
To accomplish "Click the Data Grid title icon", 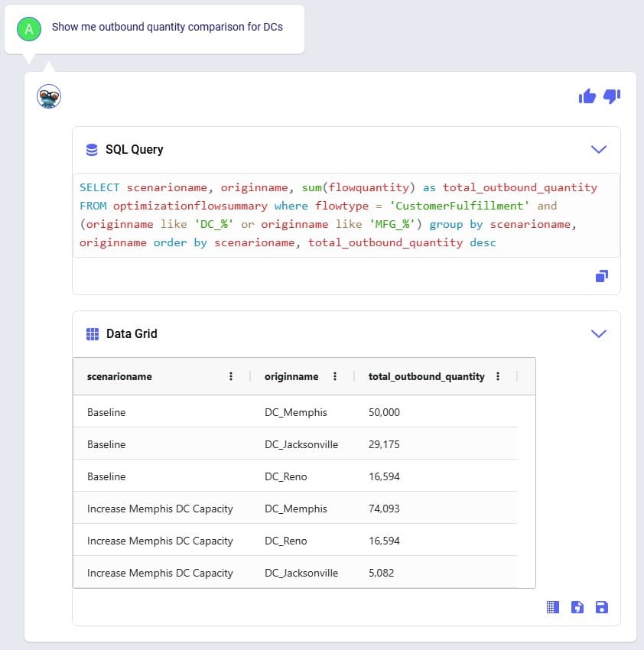I will (x=93, y=333).
